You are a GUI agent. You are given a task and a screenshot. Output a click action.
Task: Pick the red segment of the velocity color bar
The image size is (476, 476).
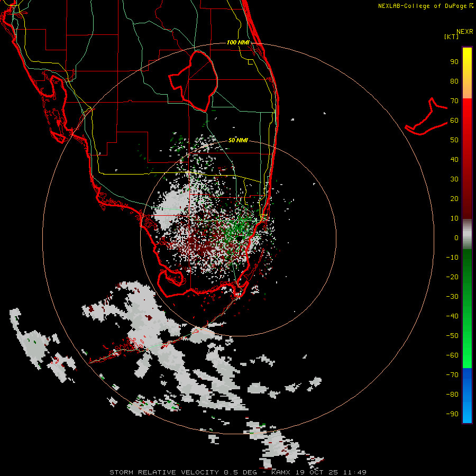[467, 159]
